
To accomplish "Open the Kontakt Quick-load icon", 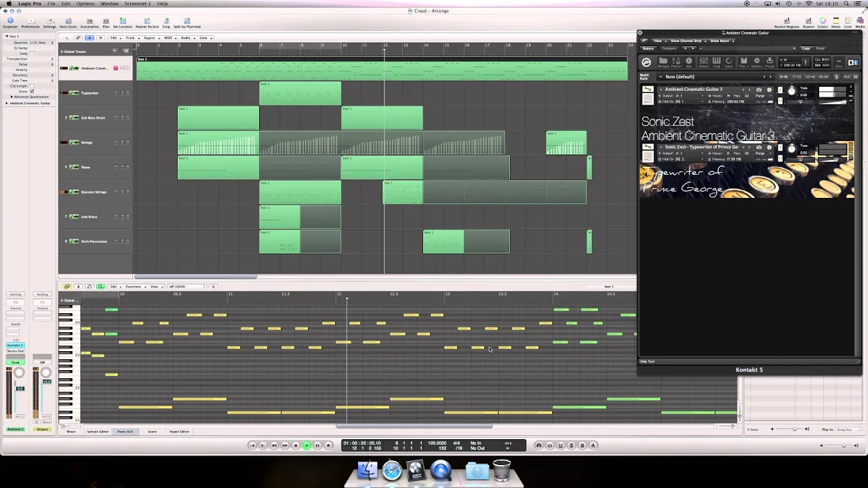I will pos(729,61).
